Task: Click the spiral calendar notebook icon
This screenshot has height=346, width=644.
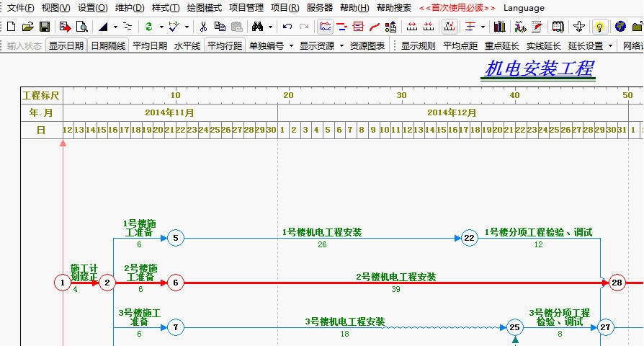Action: point(558,27)
